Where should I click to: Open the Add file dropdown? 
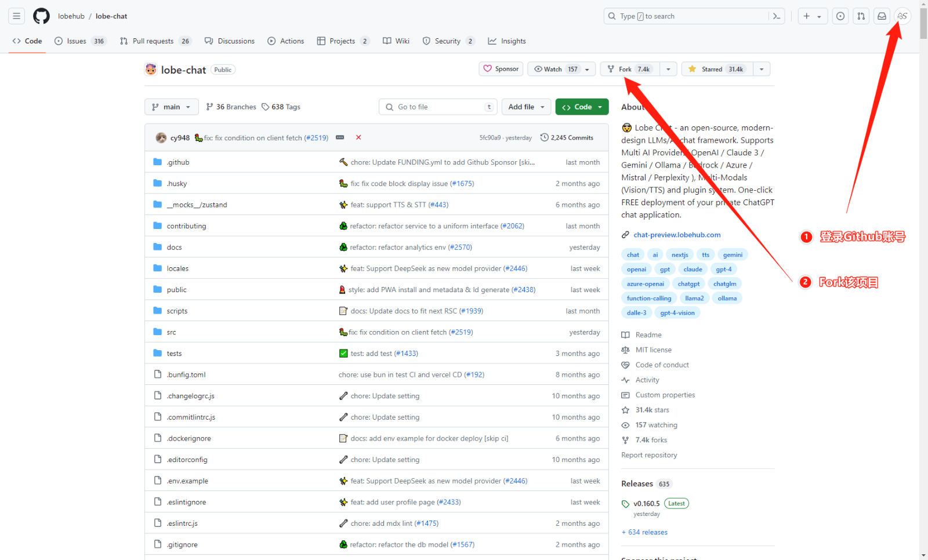tap(527, 107)
